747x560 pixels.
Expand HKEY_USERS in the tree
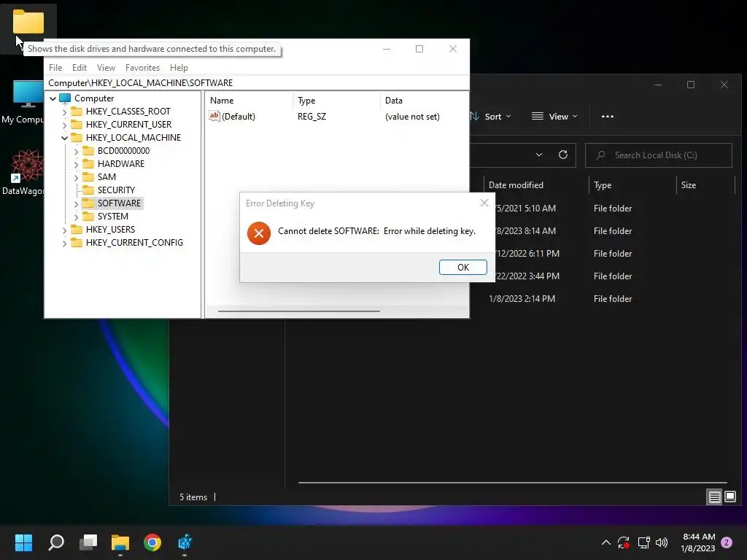click(x=64, y=230)
